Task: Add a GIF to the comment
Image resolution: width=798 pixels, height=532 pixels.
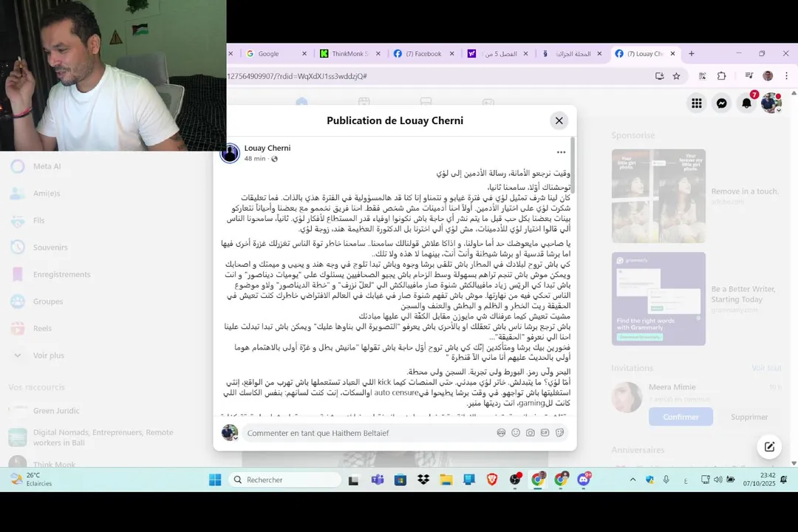Action: pos(545,433)
